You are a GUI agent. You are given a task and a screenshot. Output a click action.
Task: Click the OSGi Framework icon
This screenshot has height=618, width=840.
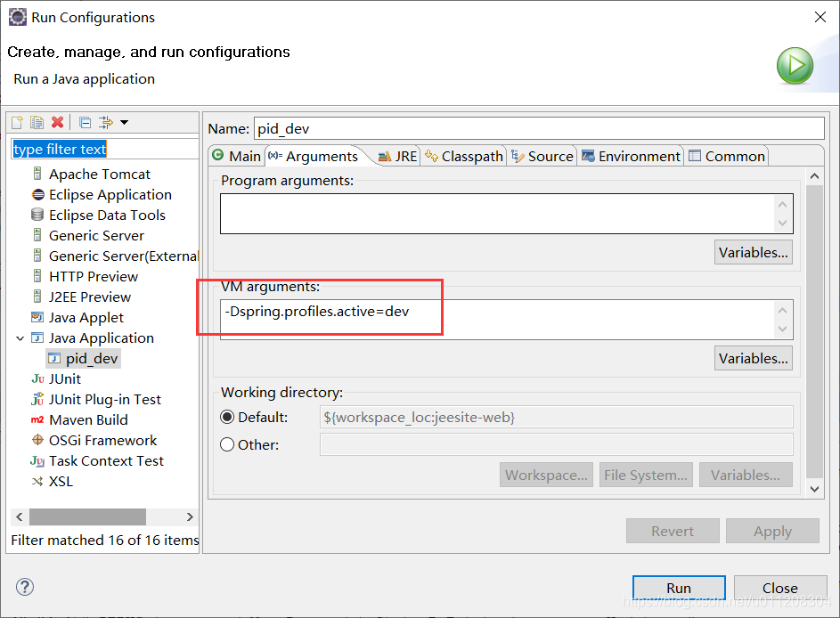pyautogui.click(x=37, y=440)
